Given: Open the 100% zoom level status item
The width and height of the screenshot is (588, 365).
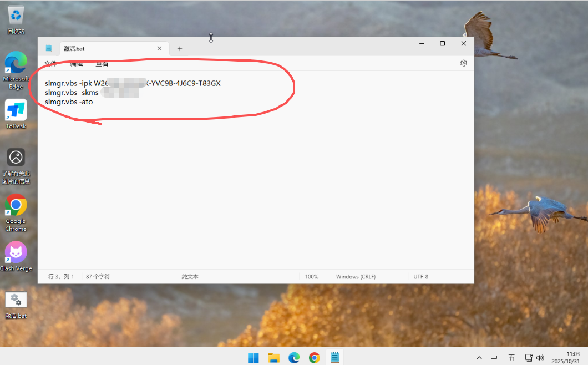Looking at the screenshot, I should [x=312, y=276].
